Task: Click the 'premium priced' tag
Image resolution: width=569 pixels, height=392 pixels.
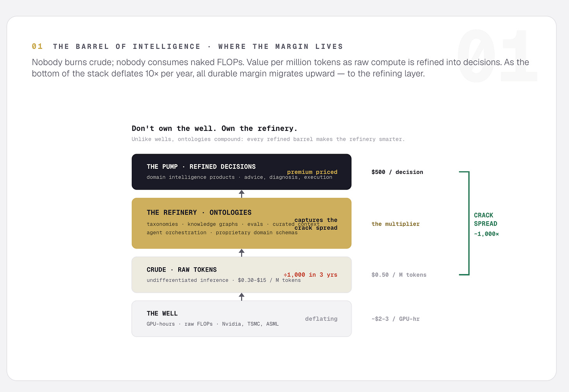Action: (x=312, y=172)
